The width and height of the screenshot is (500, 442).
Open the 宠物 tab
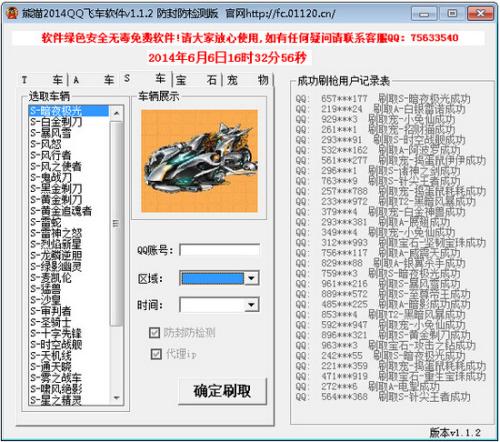click(x=248, y=80)
